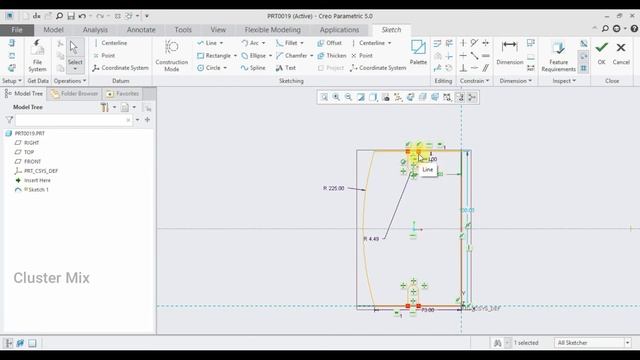
Task: Apply the Vertical constraint icon
Action: pyautogui.click(x=463, y=43)
